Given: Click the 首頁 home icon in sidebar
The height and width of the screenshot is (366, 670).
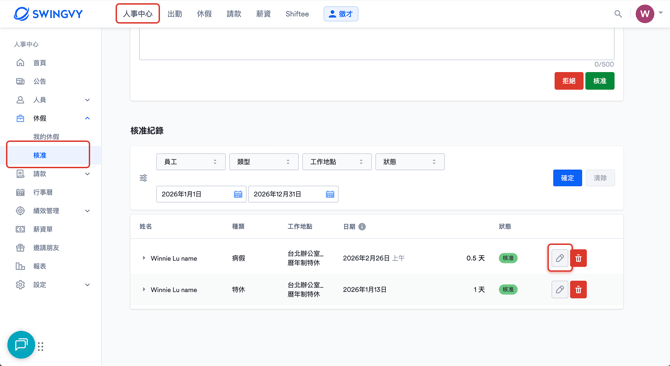Looking at the screenshot, I should (x=20, y=63).
